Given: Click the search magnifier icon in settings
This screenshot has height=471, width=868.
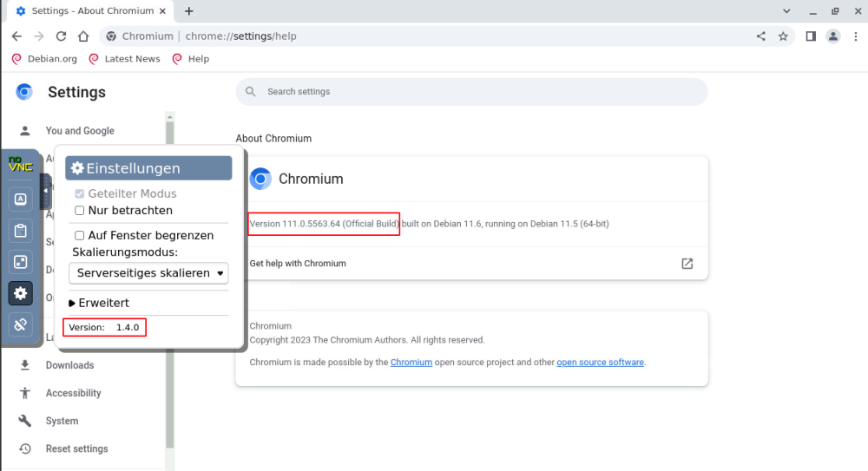Looking at the screenshot, I should tap(251, 91).
